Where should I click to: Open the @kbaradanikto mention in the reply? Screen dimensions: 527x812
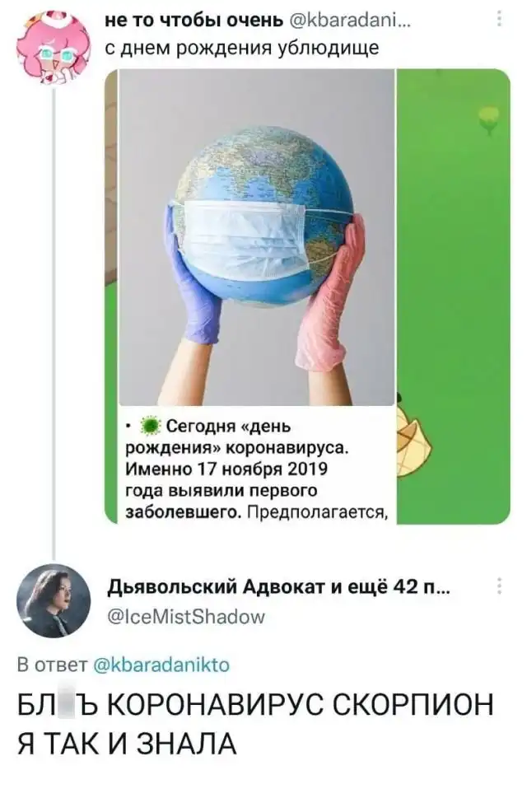coord(161,664)
